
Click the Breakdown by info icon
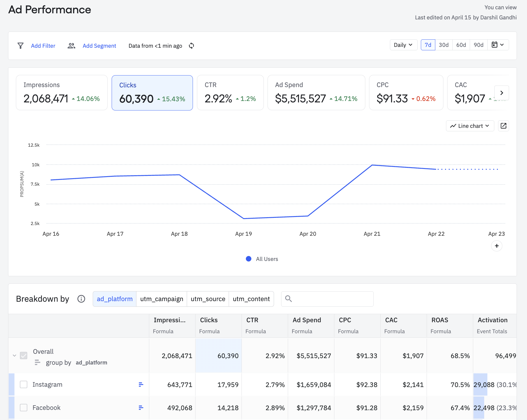pos(81,299)
